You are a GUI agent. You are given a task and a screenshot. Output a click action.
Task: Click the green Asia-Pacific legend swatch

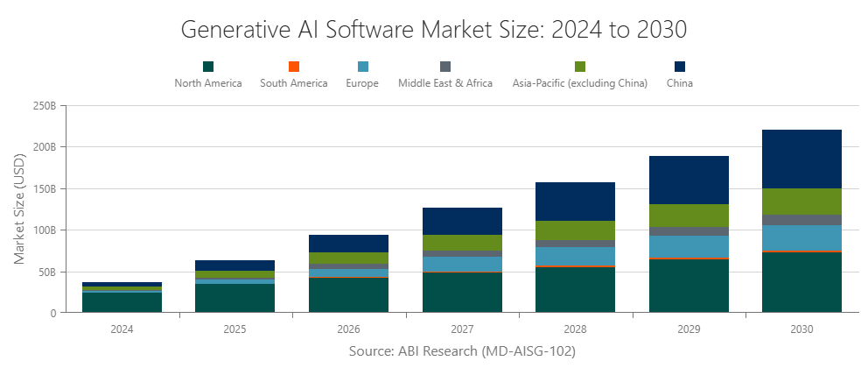coord(580,67)
